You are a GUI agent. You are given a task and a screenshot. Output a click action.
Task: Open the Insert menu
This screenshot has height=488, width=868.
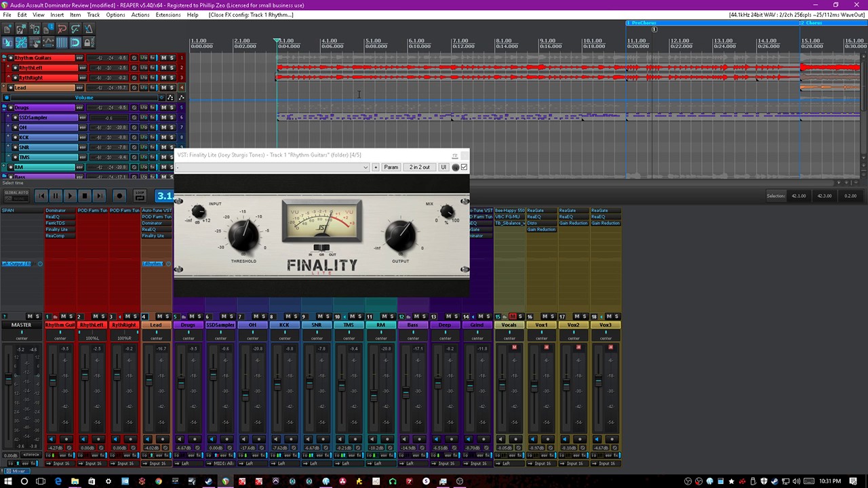click(x=57, y=14)
